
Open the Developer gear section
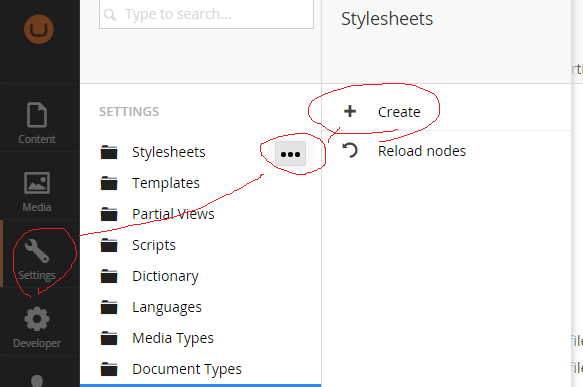[x=37, y=327]
